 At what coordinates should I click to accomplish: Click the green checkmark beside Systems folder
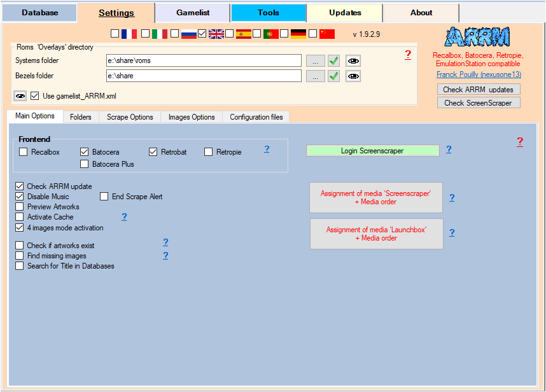tap(334, 61)
